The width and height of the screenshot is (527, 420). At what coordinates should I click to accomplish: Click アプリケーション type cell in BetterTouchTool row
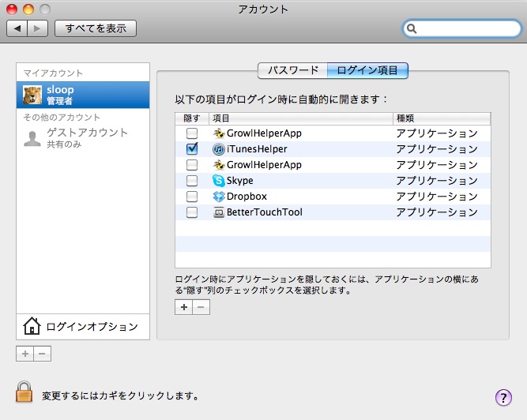click(437, 212)
